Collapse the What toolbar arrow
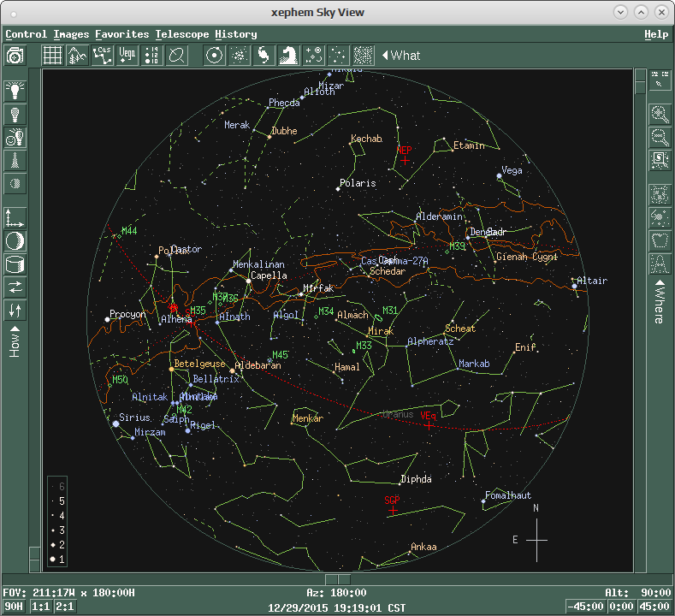The height and width of the screenshot is (616, 675). [385, 56]
